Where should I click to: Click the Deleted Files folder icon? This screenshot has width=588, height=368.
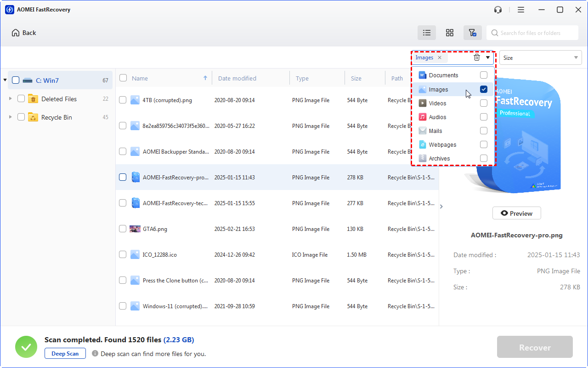click(33, 99)
